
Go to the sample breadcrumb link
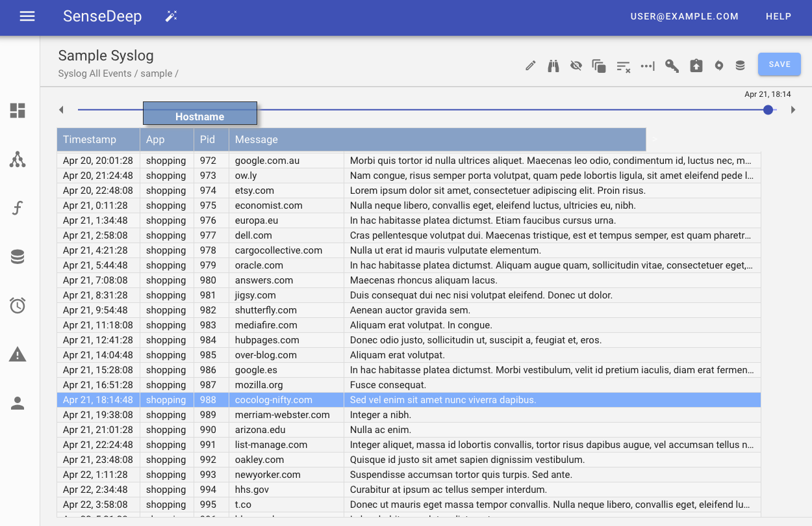click(x=157, y=73)
